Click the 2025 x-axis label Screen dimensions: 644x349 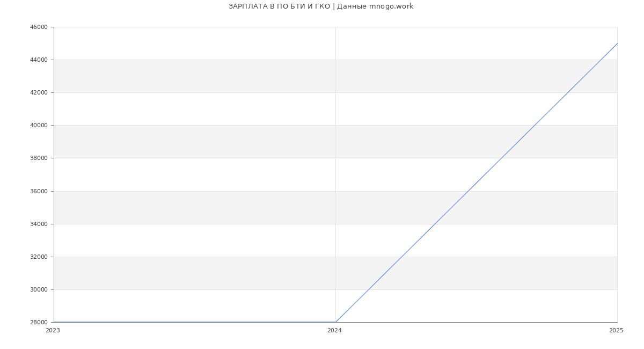[x=616, y=331]
